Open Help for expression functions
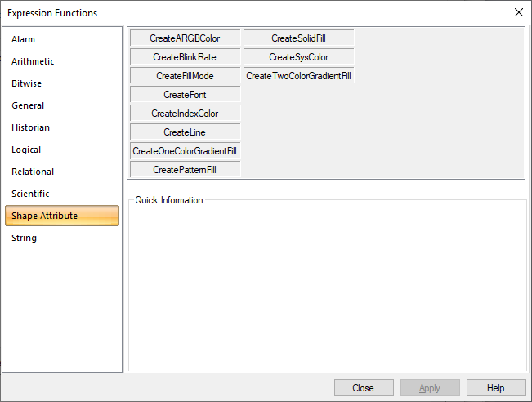The height and width of the screenshot is (402, 532). tap(496, 388)
